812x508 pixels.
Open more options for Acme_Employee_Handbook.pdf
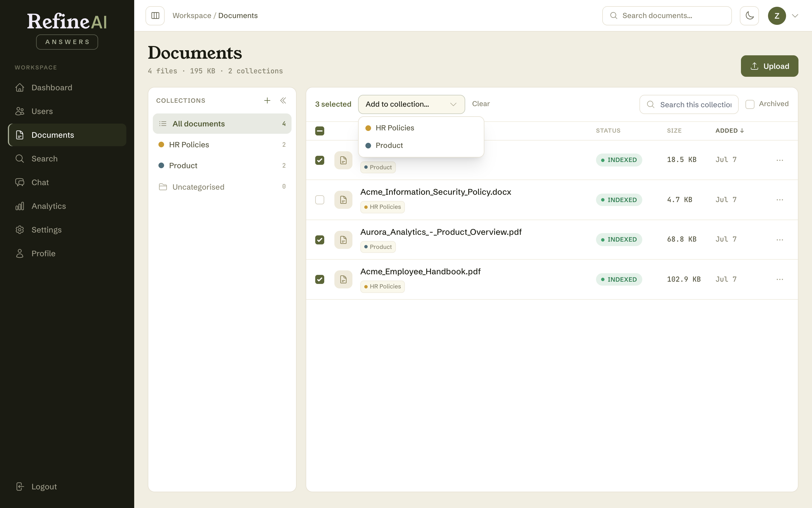click(780, 279)
